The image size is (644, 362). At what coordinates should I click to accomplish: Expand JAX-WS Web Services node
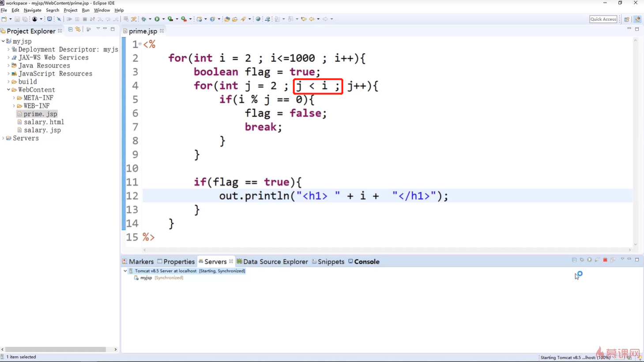click(8, 57)
